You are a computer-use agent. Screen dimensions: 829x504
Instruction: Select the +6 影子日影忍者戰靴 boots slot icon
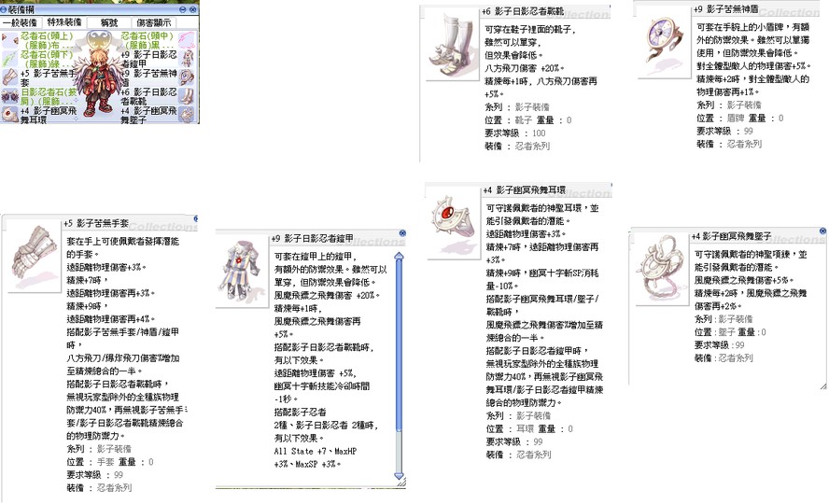click(187, 95)
